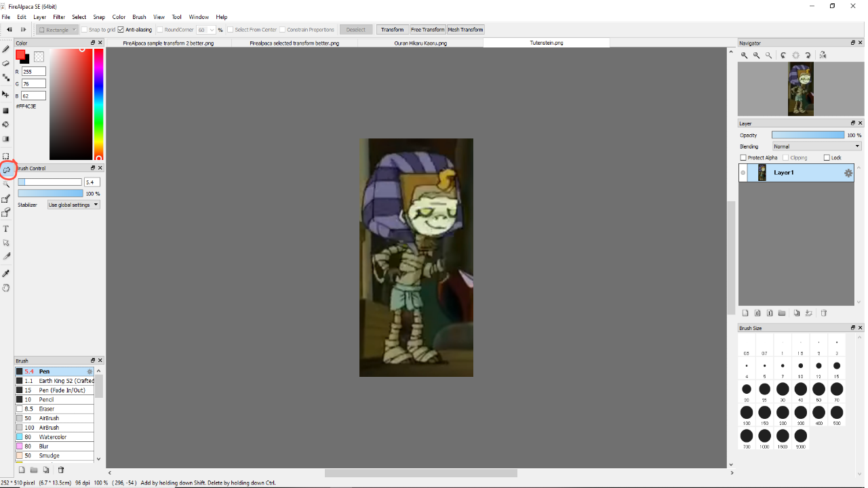Open the Window menu
Screen dimensions: 868x488
[199, 17]
